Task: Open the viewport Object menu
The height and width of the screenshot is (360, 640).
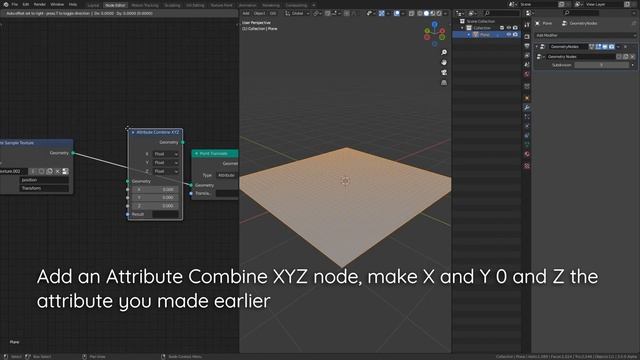Action: point(259,13)
